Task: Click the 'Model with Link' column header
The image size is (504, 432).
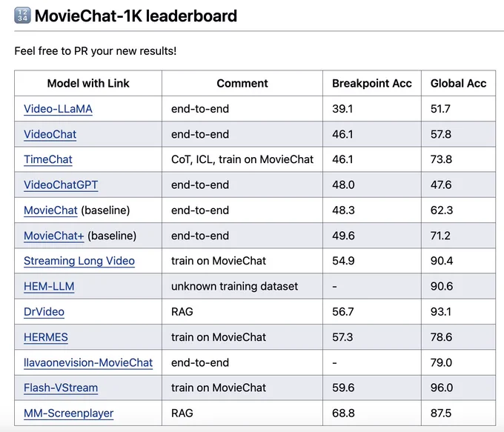Action: point(88,83)
